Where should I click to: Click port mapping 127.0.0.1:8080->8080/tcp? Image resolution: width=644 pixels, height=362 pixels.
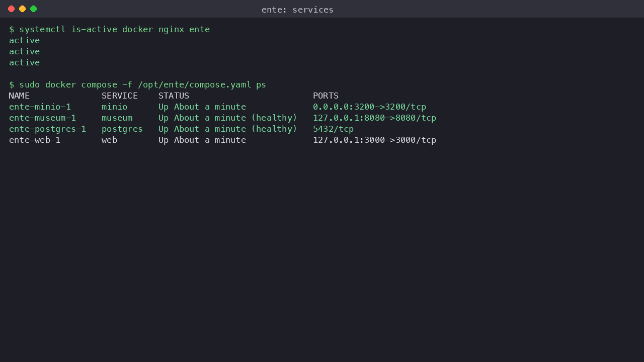point(374,118)
